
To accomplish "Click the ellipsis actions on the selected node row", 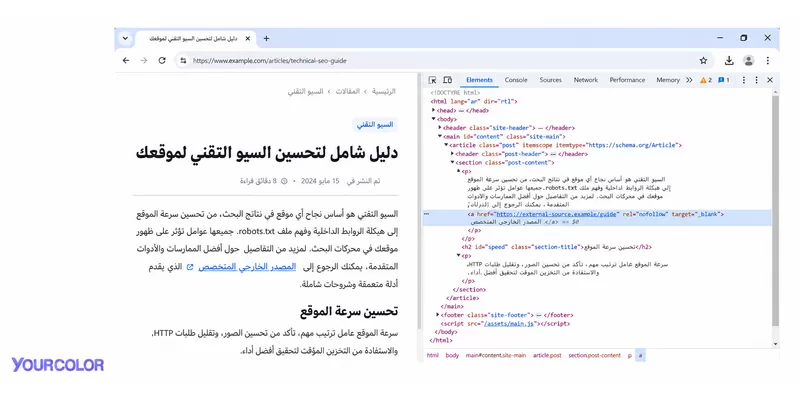I will (x=427, y=214).
